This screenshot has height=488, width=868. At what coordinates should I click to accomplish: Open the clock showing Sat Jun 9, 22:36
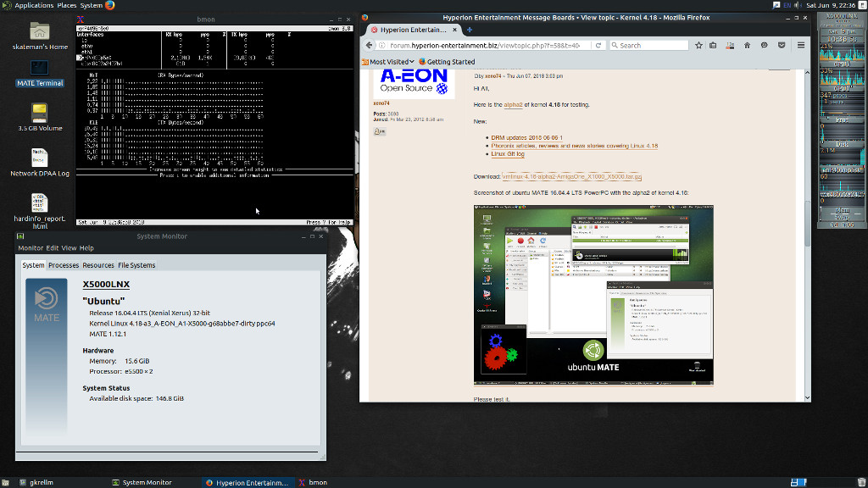(831, 5)
